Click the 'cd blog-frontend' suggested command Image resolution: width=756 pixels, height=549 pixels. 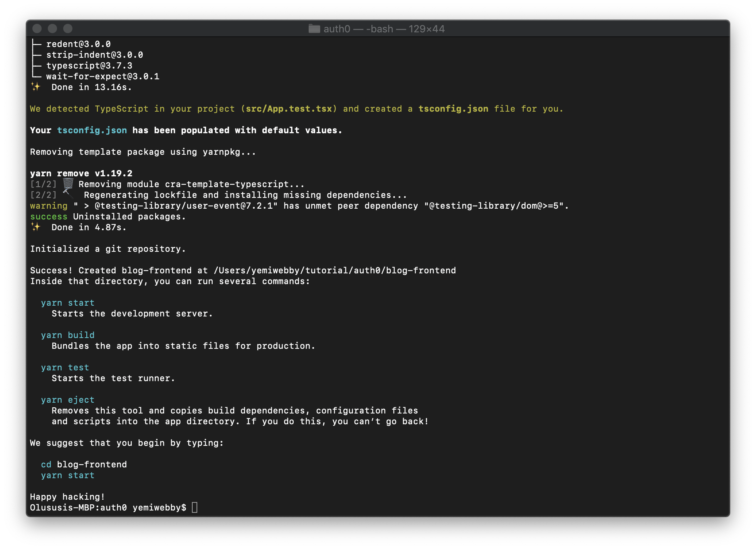click(84, 464)
